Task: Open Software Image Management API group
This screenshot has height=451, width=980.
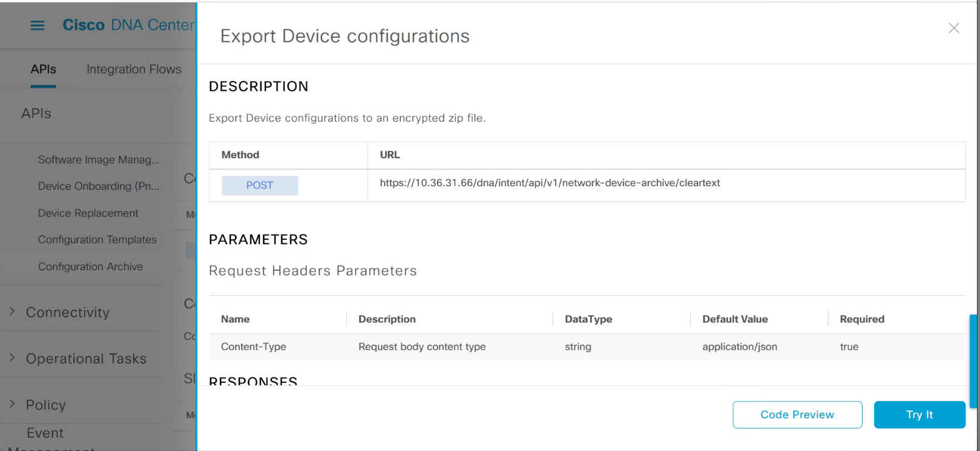Action: click(x=99, y=159)
